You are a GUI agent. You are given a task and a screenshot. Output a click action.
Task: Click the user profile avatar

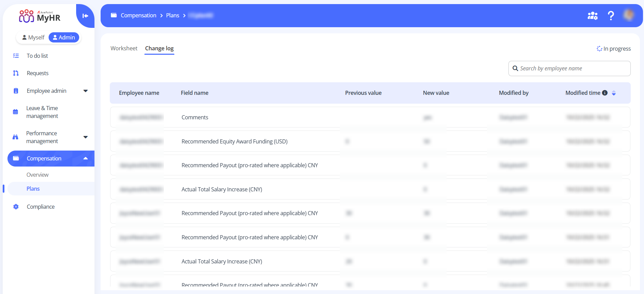tap(628, 15)
